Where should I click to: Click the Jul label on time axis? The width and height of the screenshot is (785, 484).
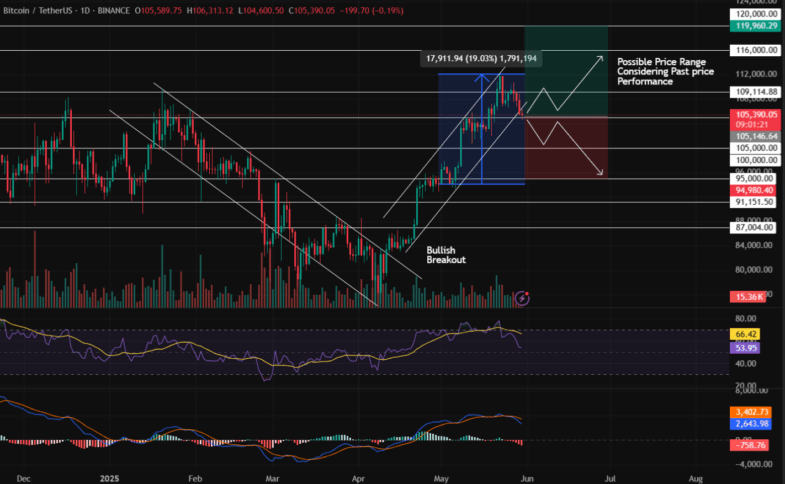[610, 479]
